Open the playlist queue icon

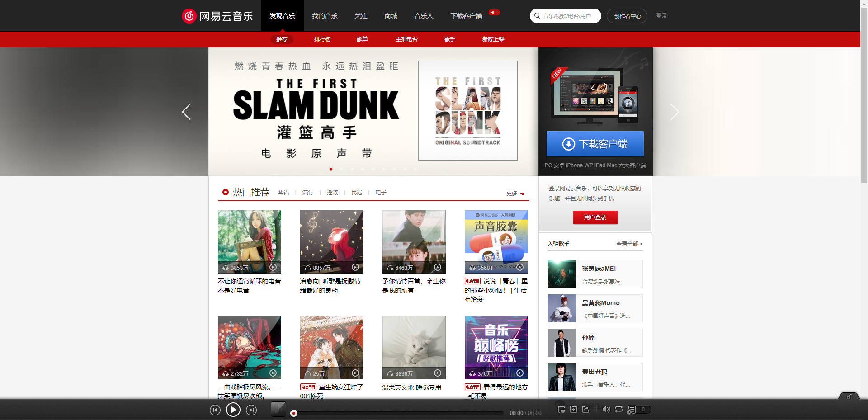[632, 410]
